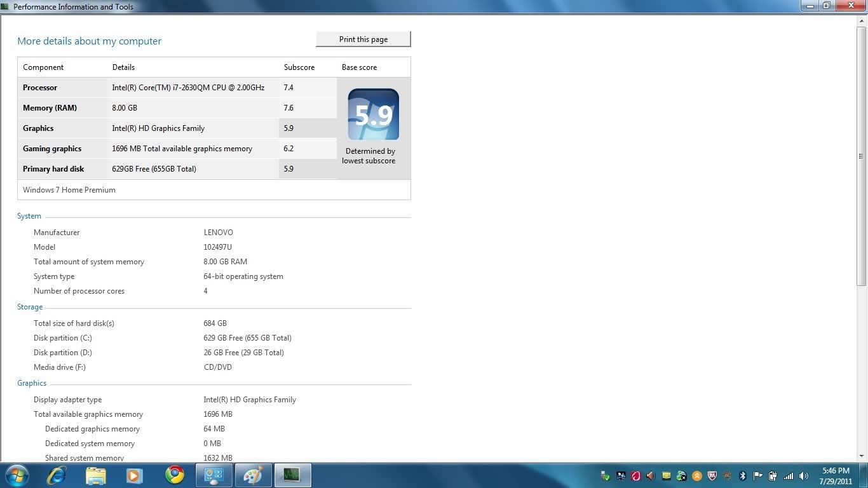This screenshot has height=488, width=868.
Task: Click the Total size of hard disk(s) label
Action: click(x=74, y=323)
